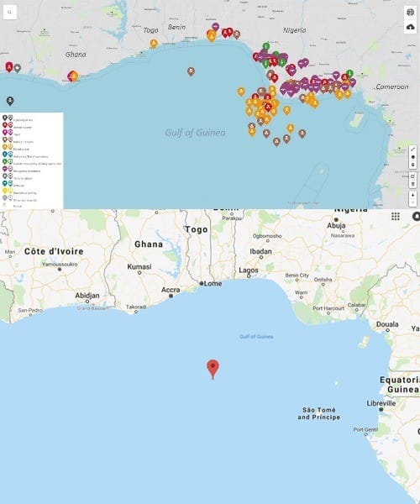Zoom in with the plus button
The height and width of the screenshot is (504, 420).
tap(413, 195)
